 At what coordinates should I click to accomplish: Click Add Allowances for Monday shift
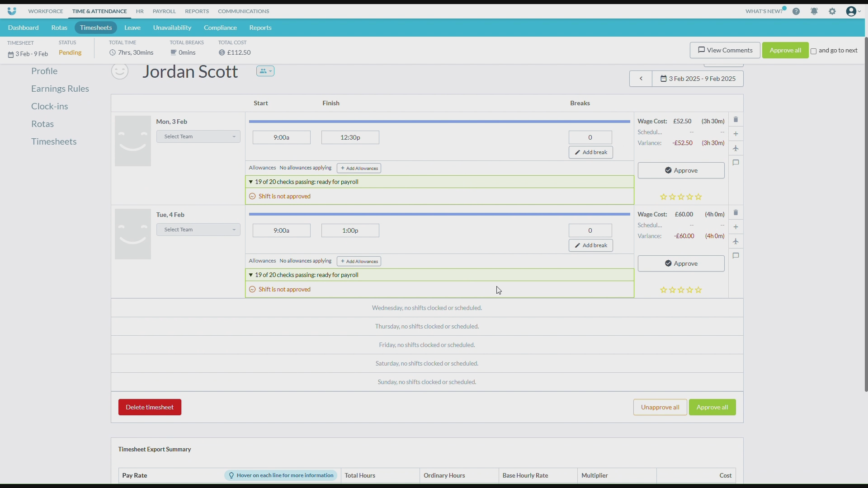(x=359, y=168)
